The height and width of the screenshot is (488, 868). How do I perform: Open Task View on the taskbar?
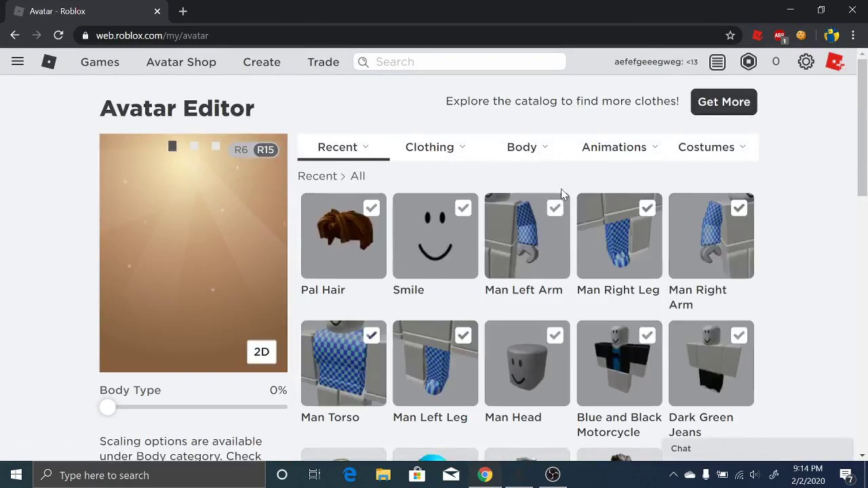[315, 475]
